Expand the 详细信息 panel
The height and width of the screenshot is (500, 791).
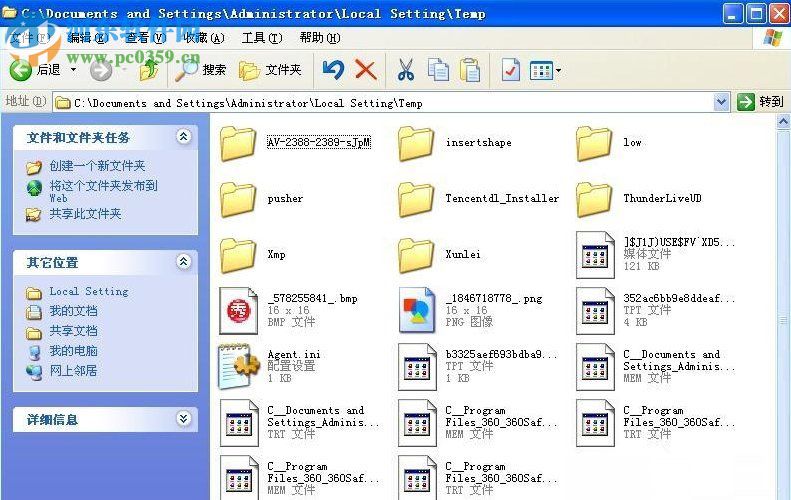click(183, 418)
